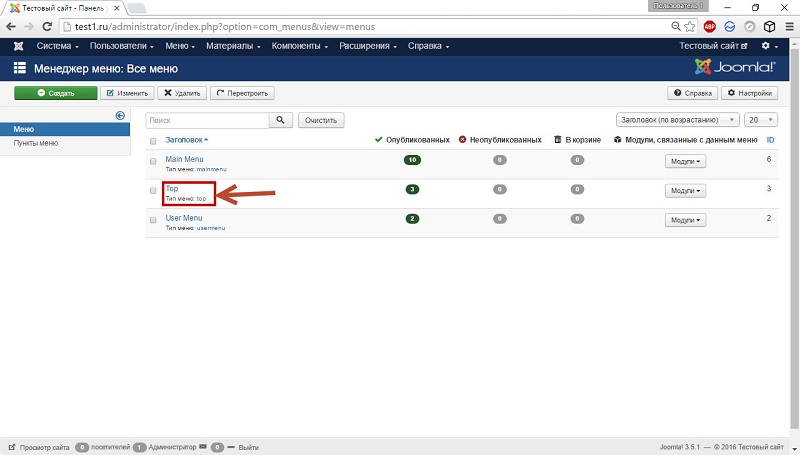Screen dimensions: 800x455
Task: Click the browser forward arrow
Action: [x=29, y=27]
